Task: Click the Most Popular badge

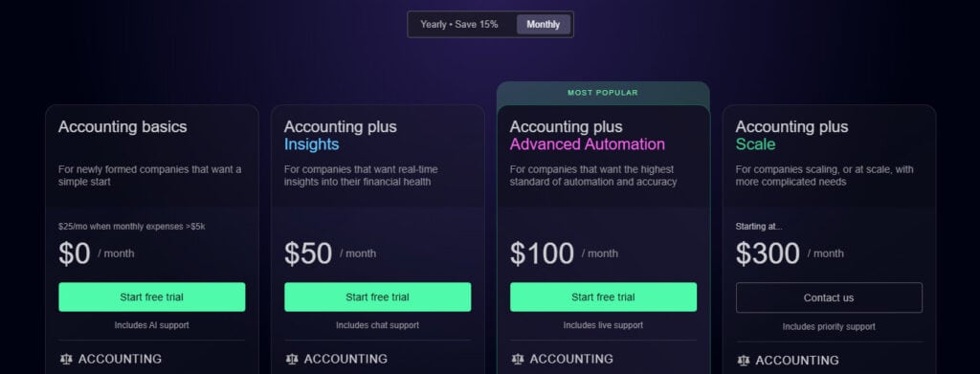Action: (603, 93)
